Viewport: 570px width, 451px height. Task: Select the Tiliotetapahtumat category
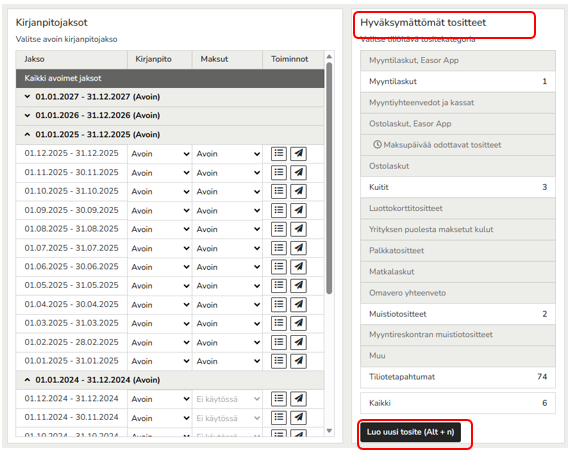(x=458, y=377)
